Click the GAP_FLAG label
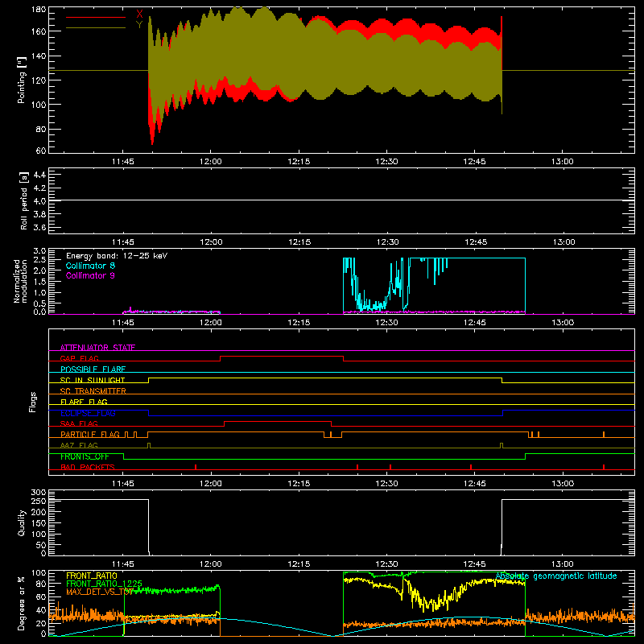644x644 pixels. coord(79,358)
